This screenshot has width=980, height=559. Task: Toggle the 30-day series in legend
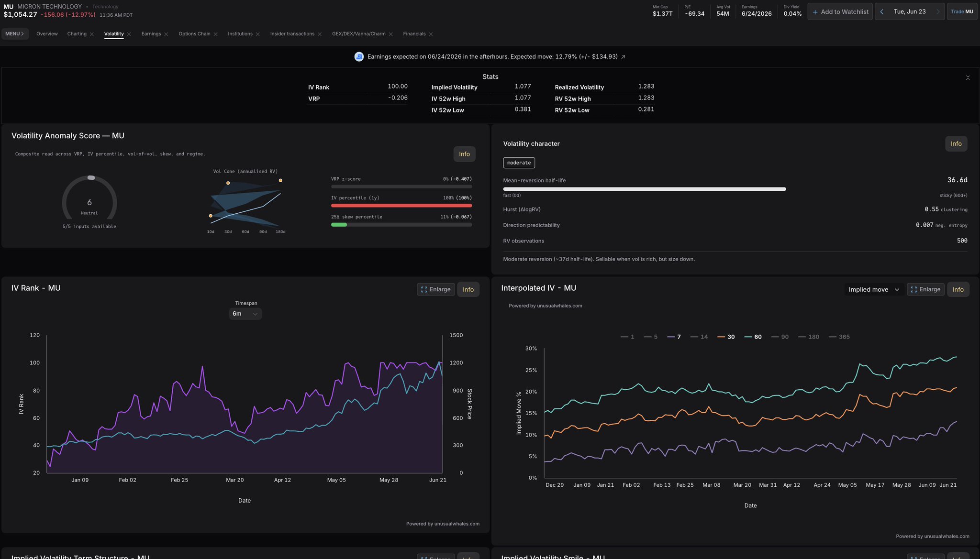click(726, 337)
